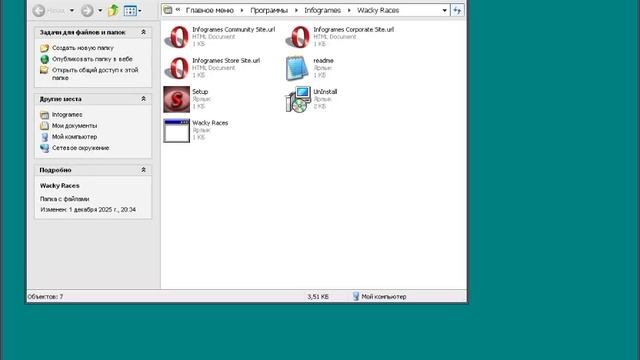Expand arrow after Программы breadcrumb
The height and width of the screenshot is (360, 640).
296,10
